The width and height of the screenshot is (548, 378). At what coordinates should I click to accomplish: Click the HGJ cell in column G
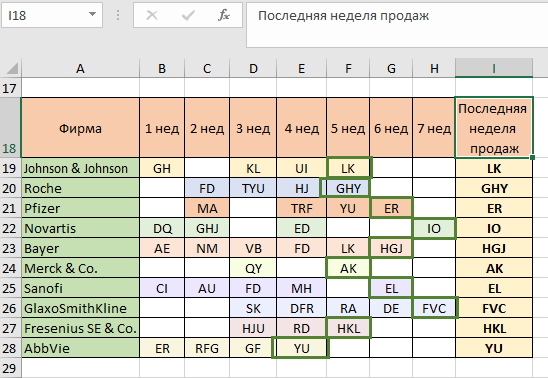coord(391,248)
